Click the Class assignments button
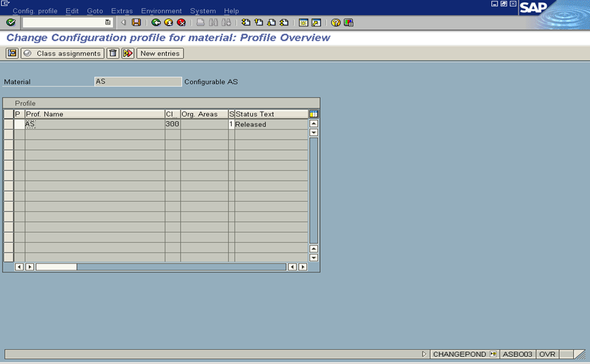 pos(62,53)
